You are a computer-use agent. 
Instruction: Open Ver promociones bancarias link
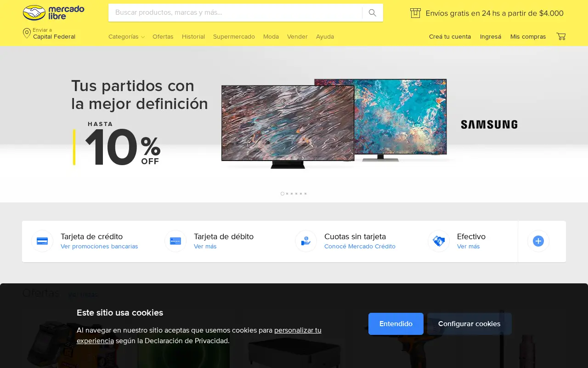99,247
